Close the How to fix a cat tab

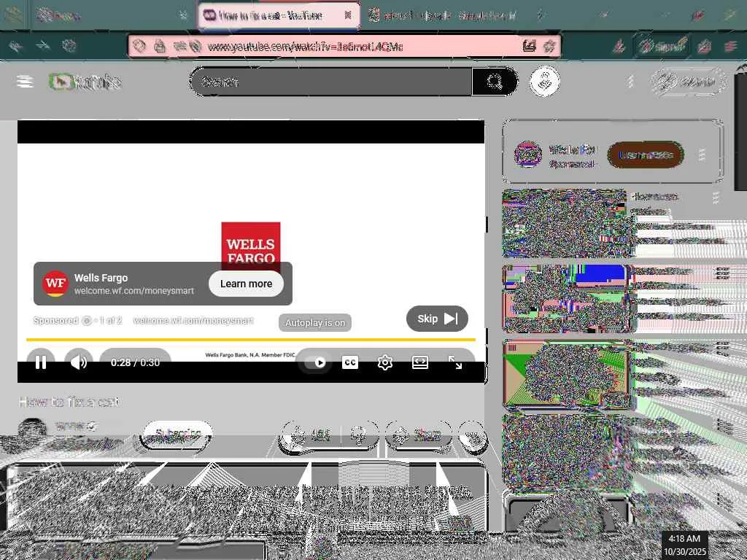pyautogui.click(x=348, y=15)
